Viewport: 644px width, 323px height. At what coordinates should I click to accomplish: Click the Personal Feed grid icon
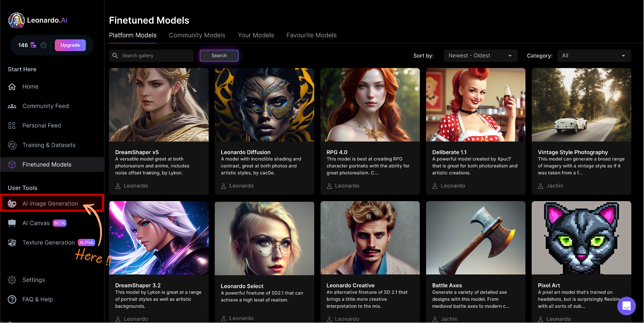click(x=12, y=126)
